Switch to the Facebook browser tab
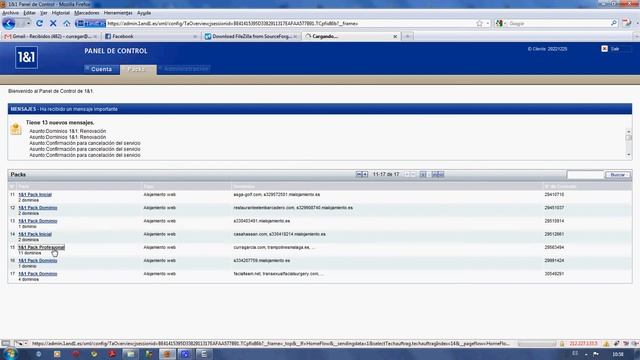The width and height of the screenshot is (640, 360). (150, 36)
